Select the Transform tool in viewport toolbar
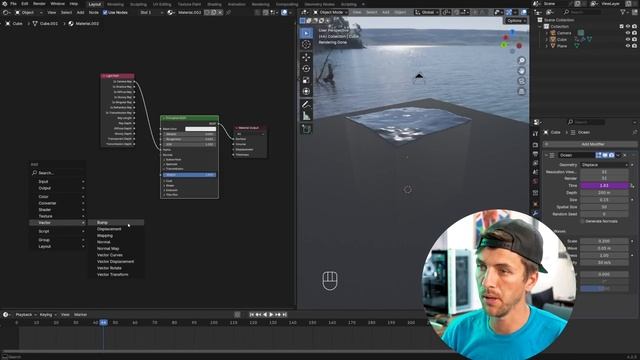Image resolution: width=640 pixels, height=360 pixels. [x=306, y=92]
